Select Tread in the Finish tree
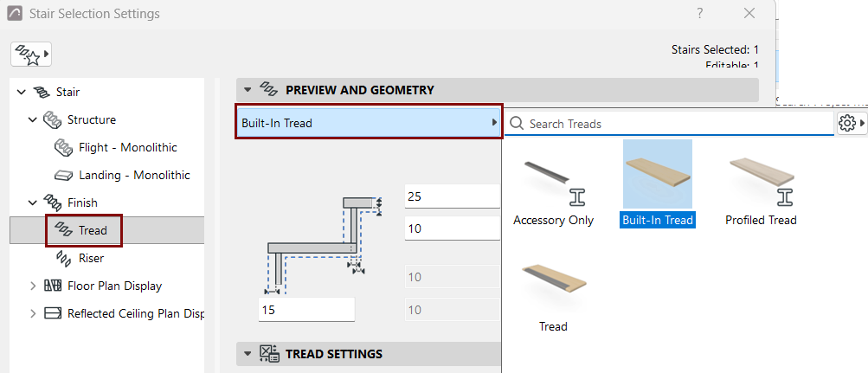 pos(93,230)
